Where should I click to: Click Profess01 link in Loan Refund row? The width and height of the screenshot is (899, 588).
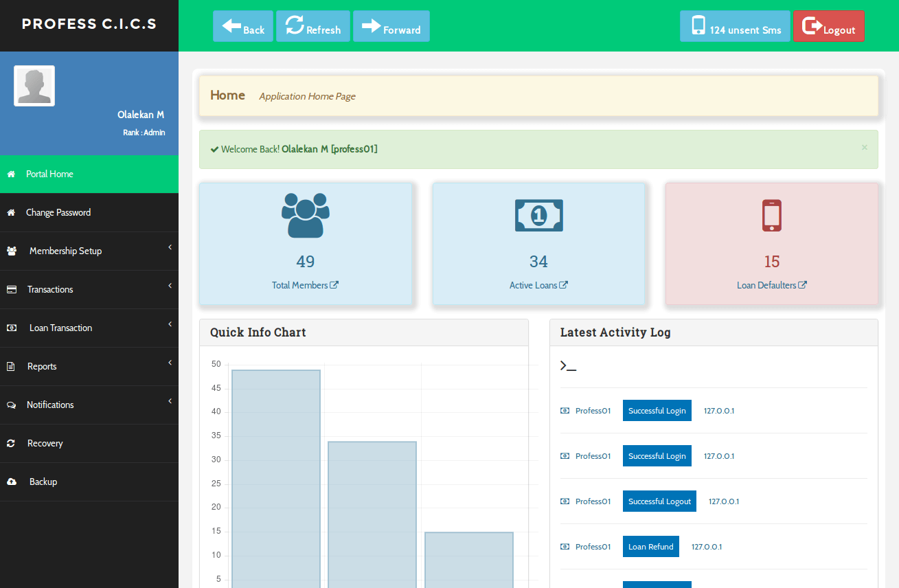(x=593, y=547)
